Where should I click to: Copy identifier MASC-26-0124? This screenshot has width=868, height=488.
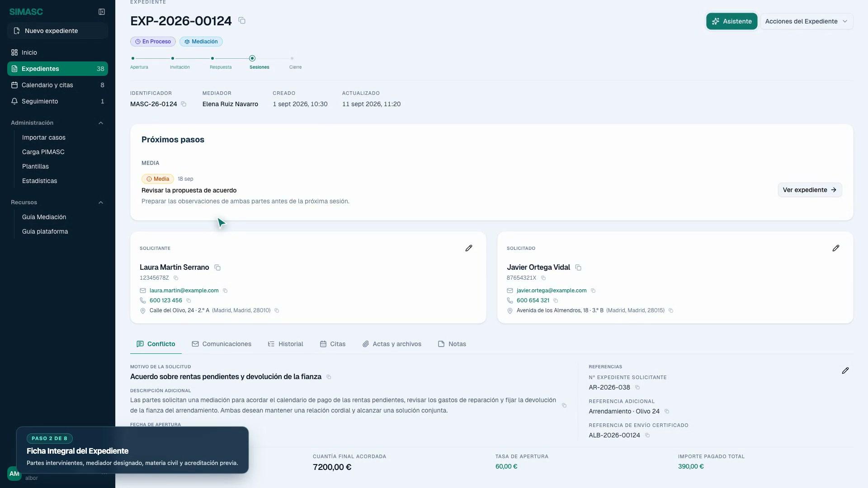[184, 104]
